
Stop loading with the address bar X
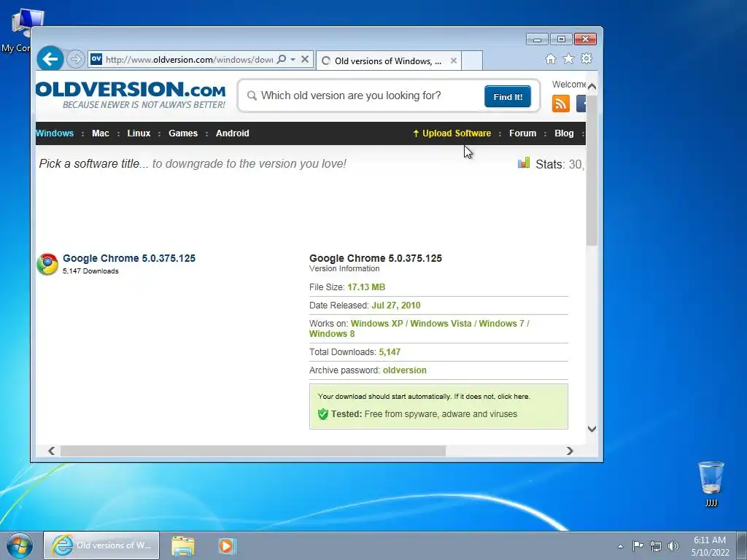[x=305, y=60]
